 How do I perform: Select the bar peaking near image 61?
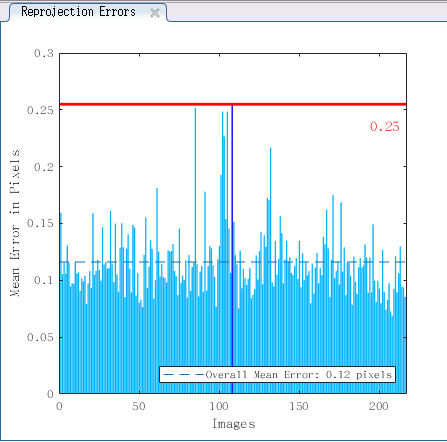point(157,291)
